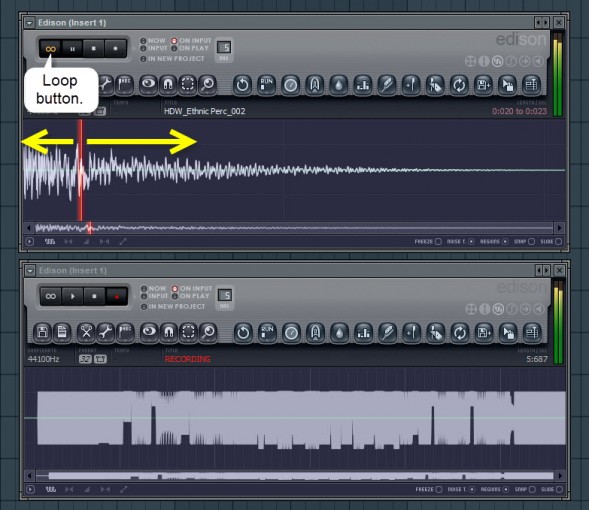Toggle REGIONS in the recording Edison window
The height and width of the screenshot is (510, 589).
pyautogui.click(x=495, y=489)
